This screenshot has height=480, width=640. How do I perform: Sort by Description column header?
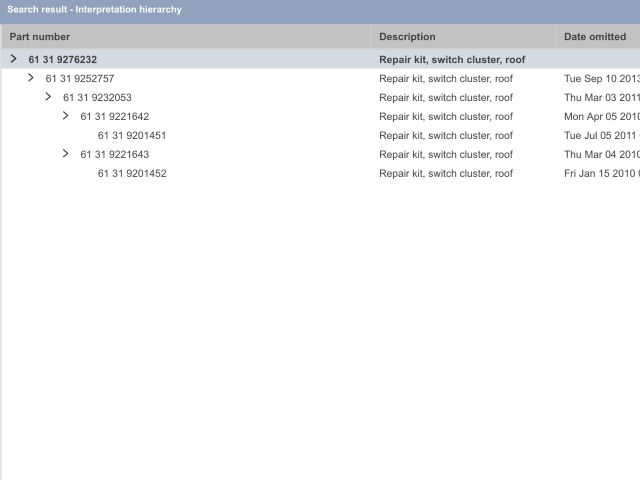407,37
